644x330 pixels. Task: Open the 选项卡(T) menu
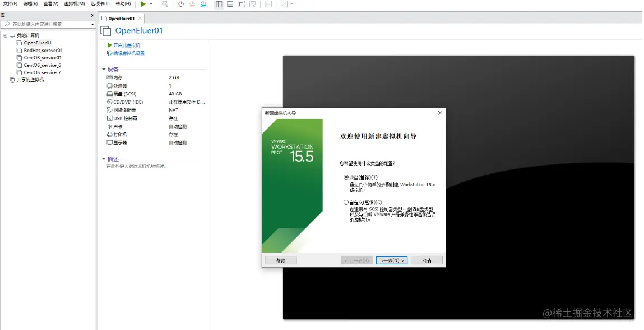(x=100, y=4)
